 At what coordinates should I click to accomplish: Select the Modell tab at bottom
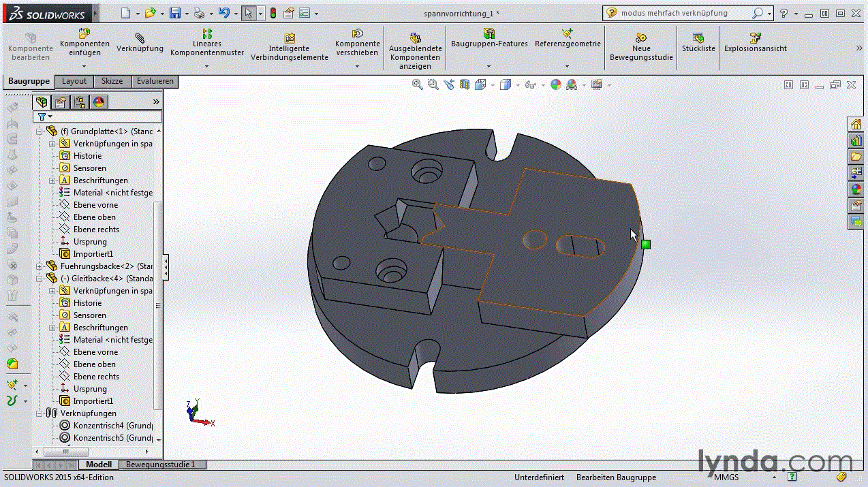tap(99, 465)
